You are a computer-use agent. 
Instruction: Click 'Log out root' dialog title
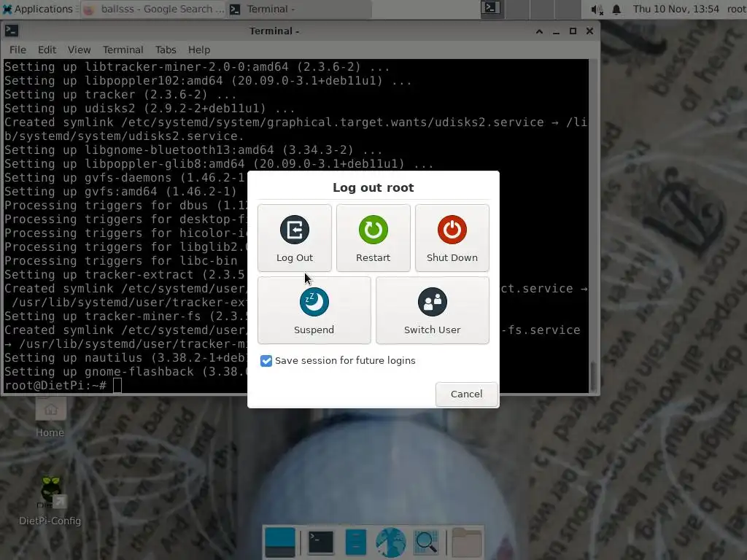click(x=373, y=187)
